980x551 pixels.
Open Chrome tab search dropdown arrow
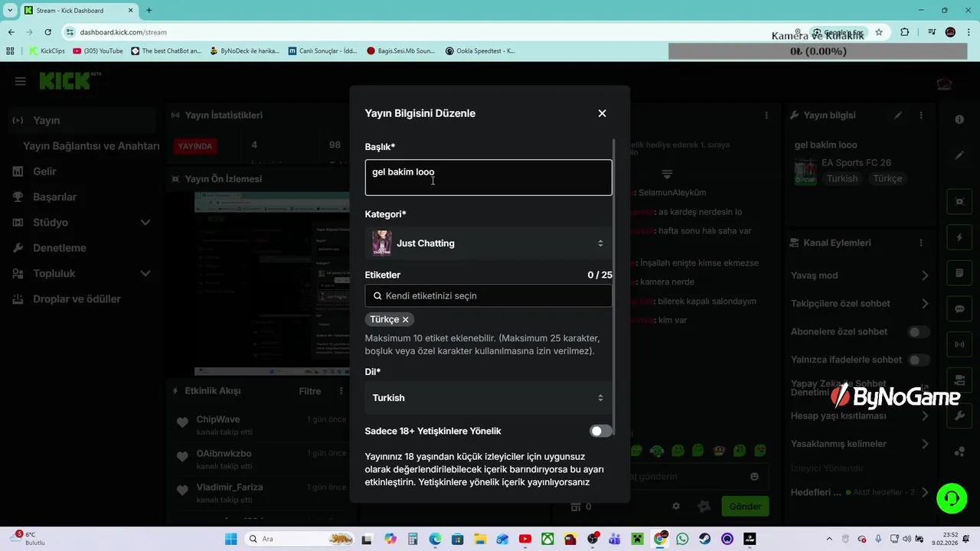click(x=10, y=10)
